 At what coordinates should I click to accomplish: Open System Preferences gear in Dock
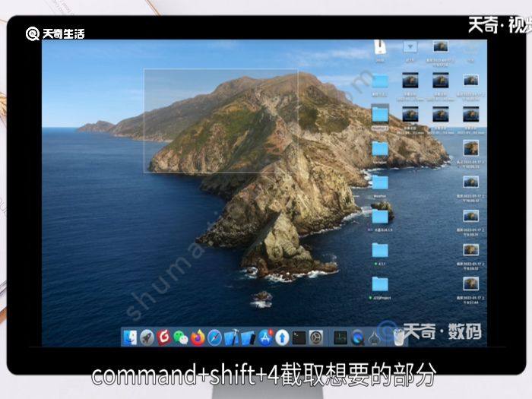tap(316, 337)
